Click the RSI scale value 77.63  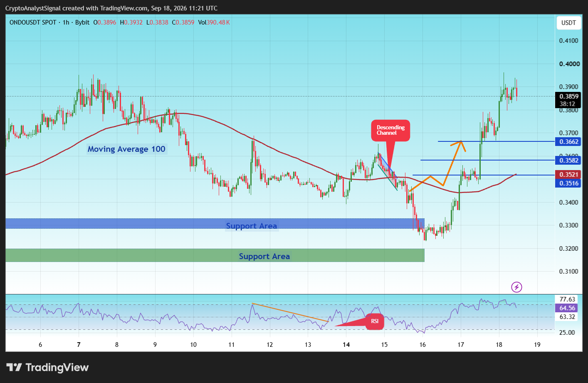(x=567, y=299)
